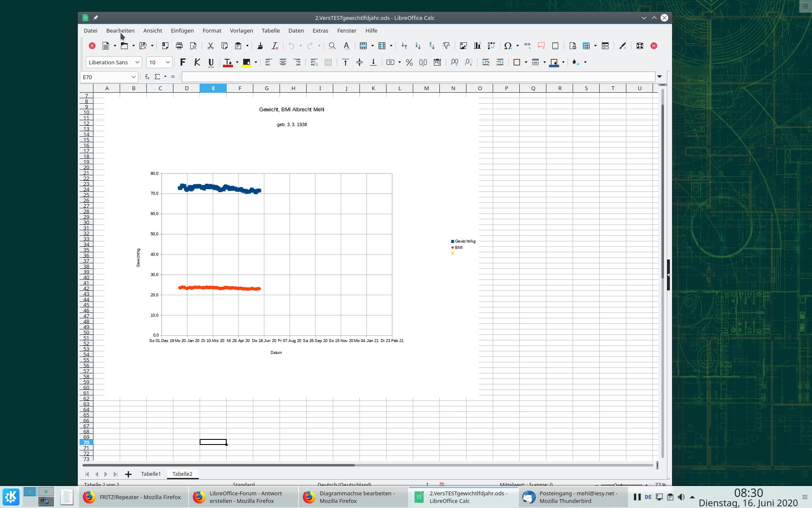Open Print Preview from toolbar

click(x=193, y=46)
